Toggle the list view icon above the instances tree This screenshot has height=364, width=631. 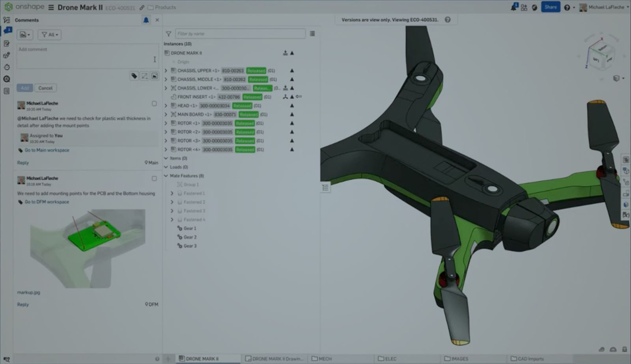(x=313, y=34)
